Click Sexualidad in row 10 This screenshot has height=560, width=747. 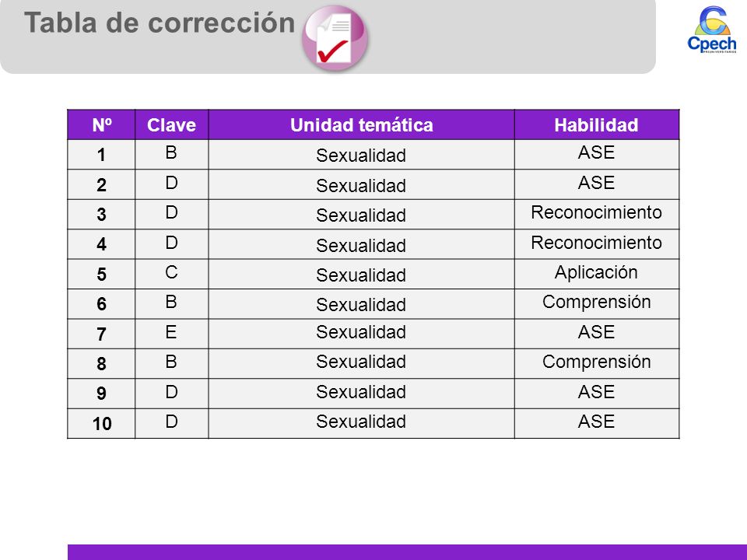coord(361,422)
